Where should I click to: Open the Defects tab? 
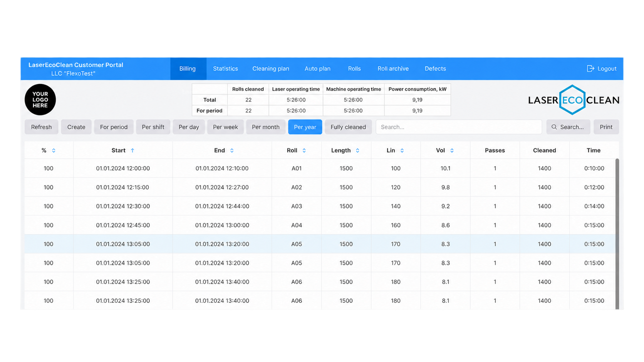(x=435, y=69)
